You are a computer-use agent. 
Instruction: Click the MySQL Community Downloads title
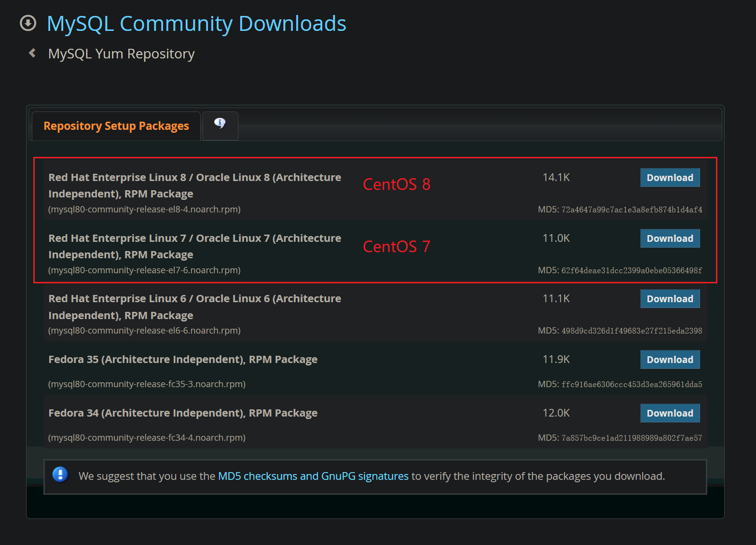coord(196,23)
